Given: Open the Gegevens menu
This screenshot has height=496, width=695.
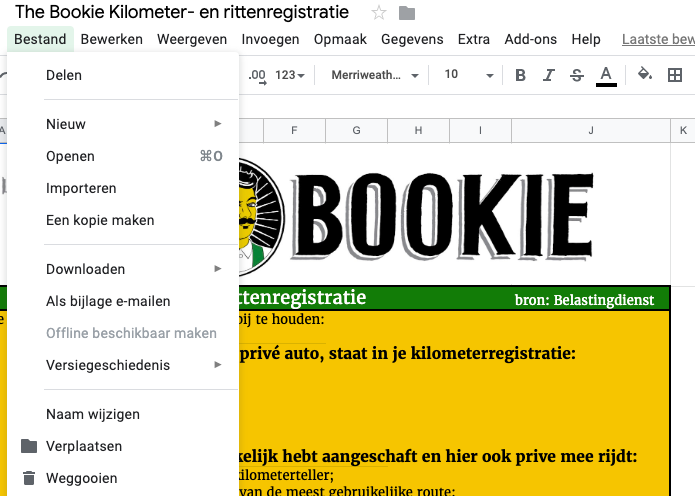Looking at the screenshot, I should click(412, 39).
